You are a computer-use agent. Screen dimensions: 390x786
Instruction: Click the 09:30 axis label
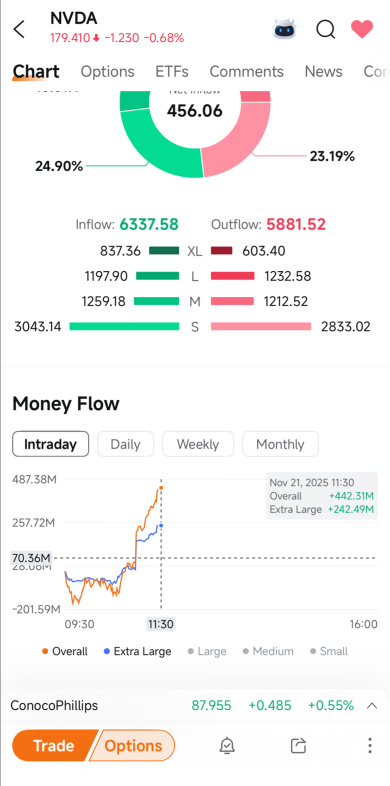tap(79, 624)
